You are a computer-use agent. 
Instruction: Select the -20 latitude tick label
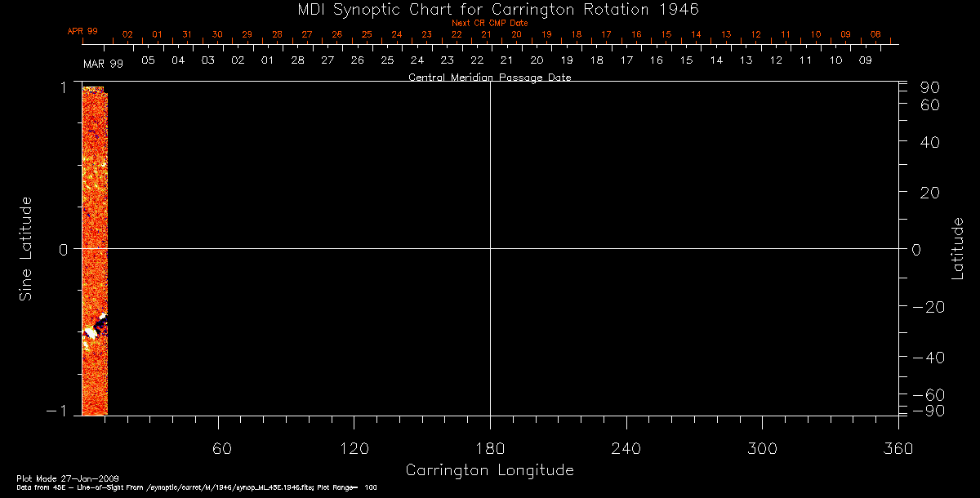(x=929, y=307)
